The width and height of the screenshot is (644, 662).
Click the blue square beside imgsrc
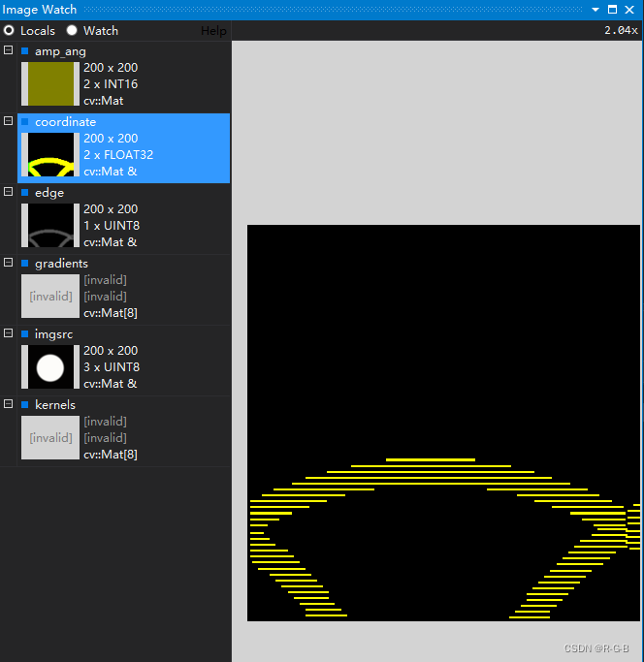coord(25,334)
